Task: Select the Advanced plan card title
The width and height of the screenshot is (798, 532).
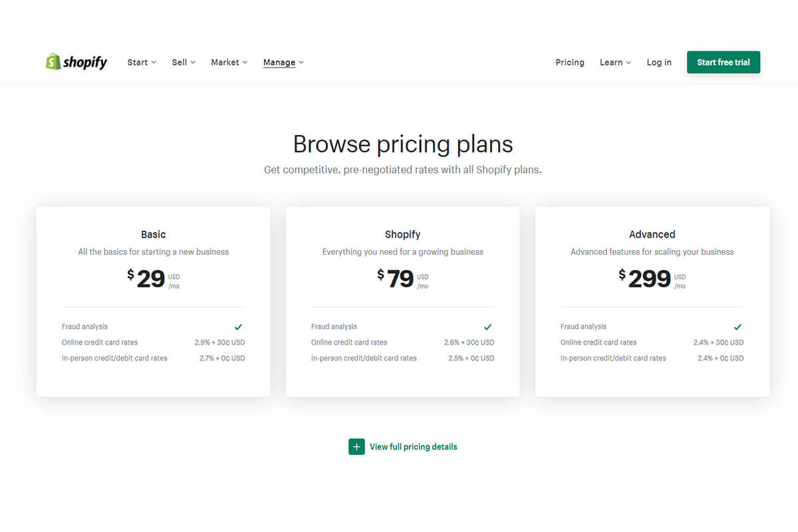Action: pyautogui.click(x=652, y=235)
